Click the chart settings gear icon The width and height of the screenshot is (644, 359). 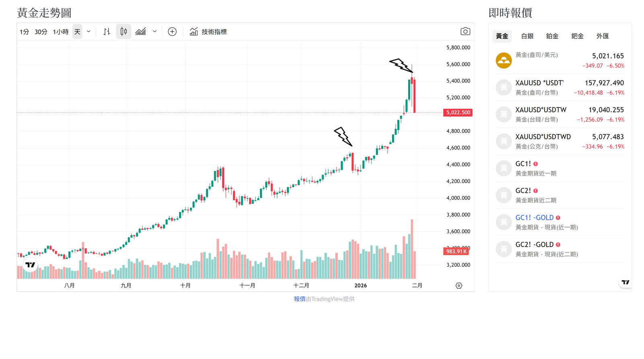point(459,285)
